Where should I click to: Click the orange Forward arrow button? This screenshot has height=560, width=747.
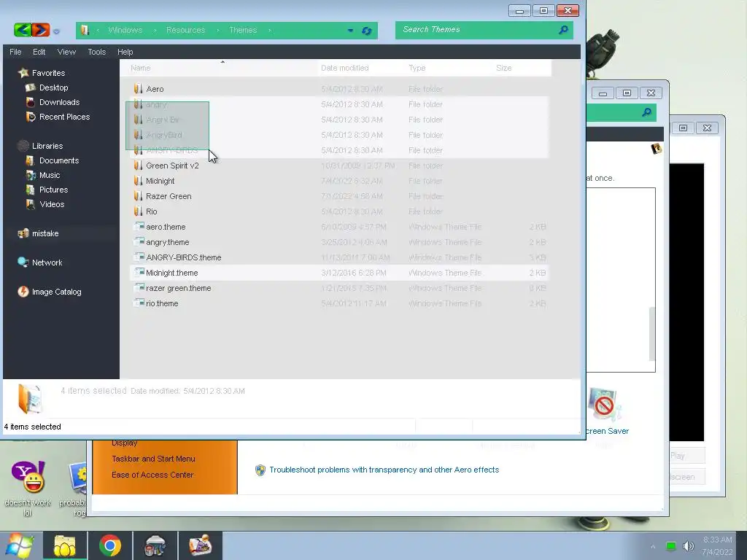tap(41, 30)
